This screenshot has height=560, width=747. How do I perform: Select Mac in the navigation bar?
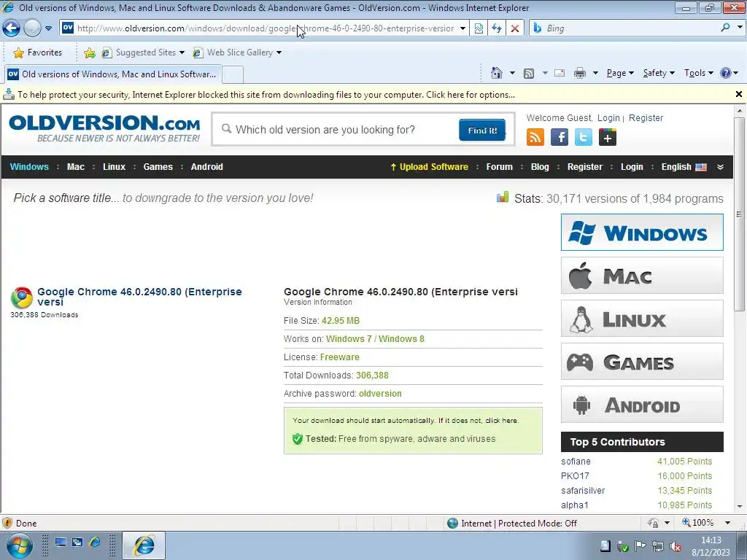76,167
